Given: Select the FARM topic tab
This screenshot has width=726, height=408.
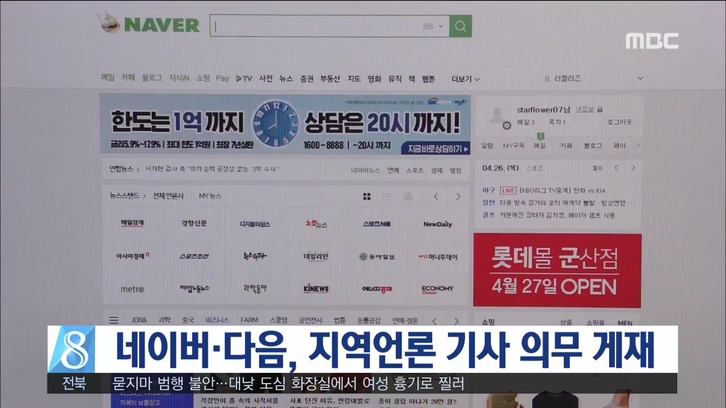Looking at the screenshot, I should (x=249, y=320).
